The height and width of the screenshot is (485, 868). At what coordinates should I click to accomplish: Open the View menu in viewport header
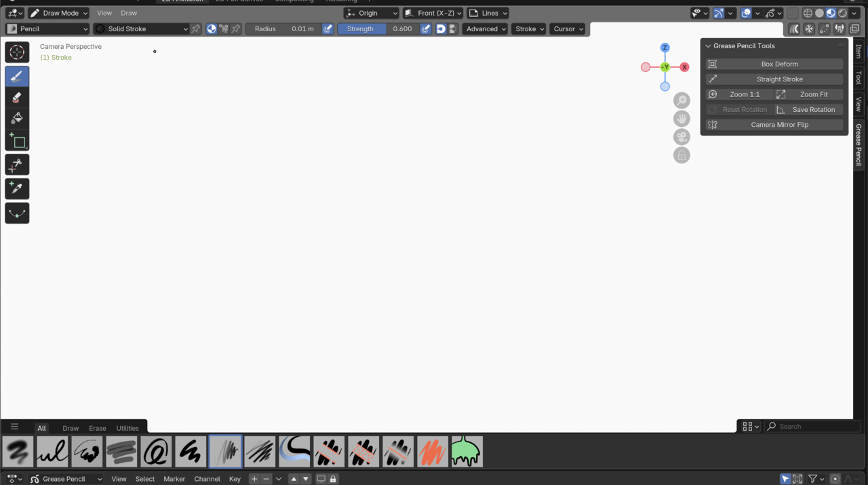tap(104, 13)
